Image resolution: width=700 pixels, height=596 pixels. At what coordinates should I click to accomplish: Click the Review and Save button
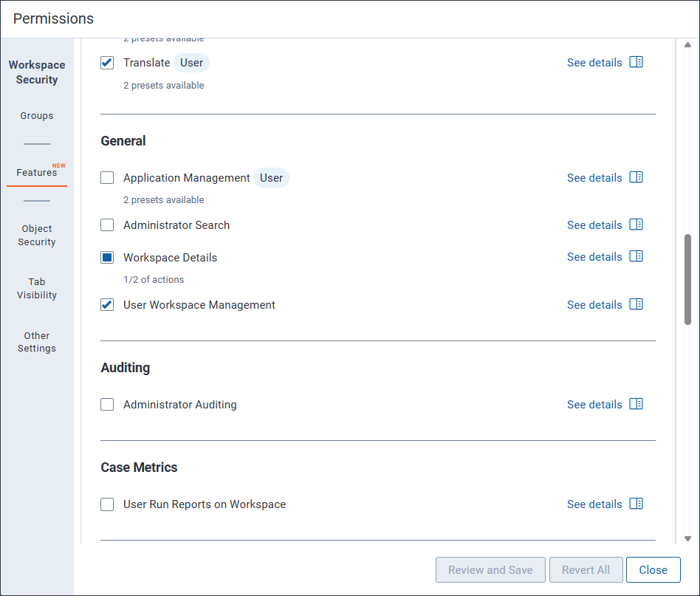pos(490,569)
